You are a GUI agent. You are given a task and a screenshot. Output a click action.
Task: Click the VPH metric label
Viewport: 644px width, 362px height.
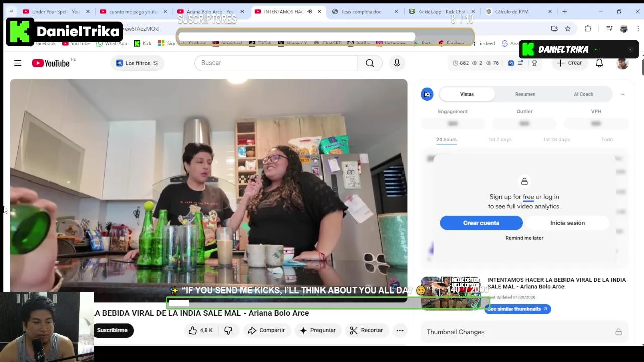(x=596, y=112)
